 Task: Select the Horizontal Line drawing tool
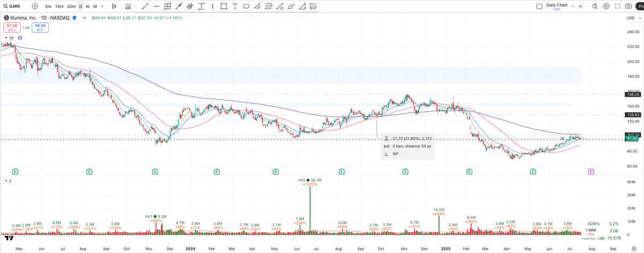tap(156, 6)
